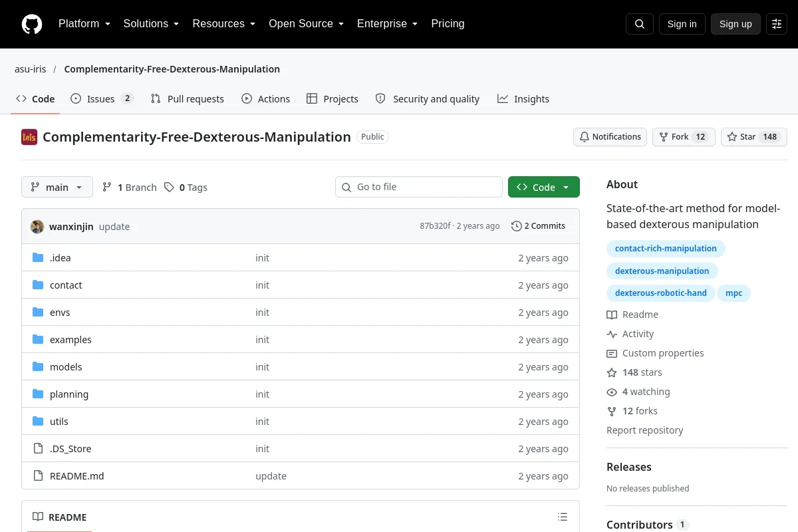Switch to the Code tab
The width and height of the screenshot is (798, 532).
point(35,98)
